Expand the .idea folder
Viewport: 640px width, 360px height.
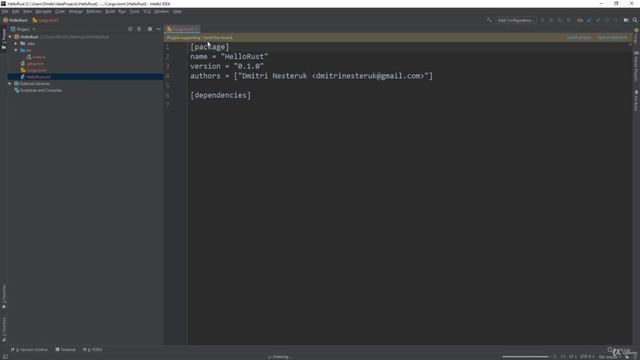[x=16, y=43]
